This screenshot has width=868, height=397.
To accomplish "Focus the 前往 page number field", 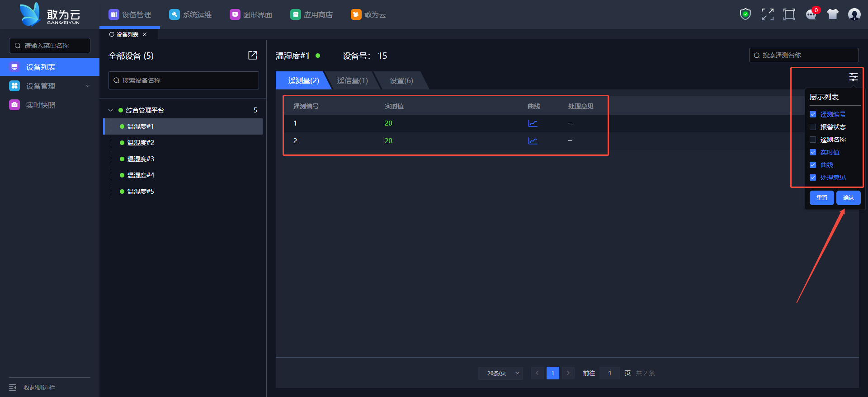I will [x=609, y=373].
